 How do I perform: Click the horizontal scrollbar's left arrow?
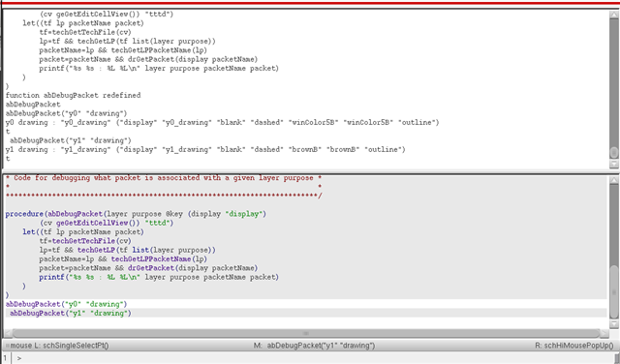point(8,333)
